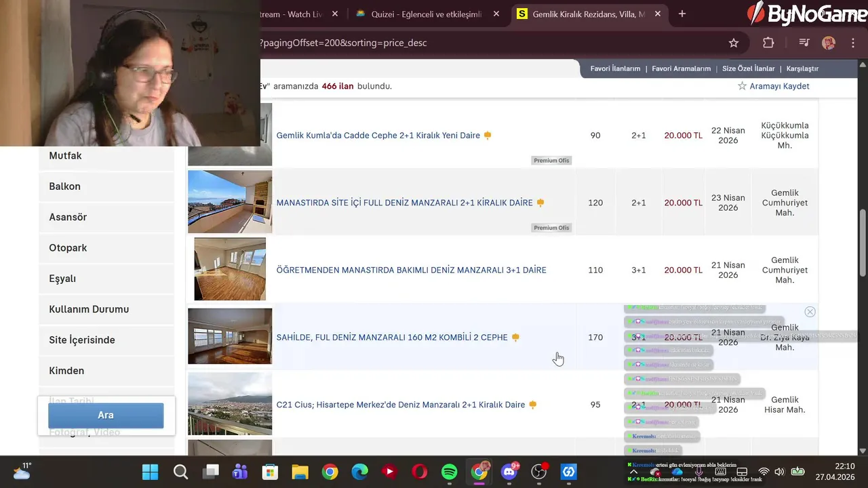Open Microsoft Teams from taskbar
Image resolution: width=868 pixels, height=488 pixels.
click(240, 472)
